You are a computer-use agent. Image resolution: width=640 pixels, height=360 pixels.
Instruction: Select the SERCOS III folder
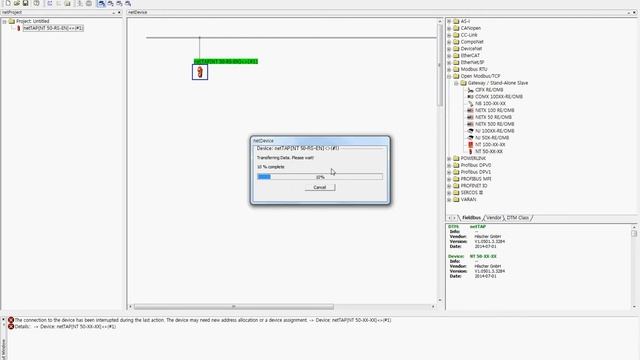(x=471, y=193)
